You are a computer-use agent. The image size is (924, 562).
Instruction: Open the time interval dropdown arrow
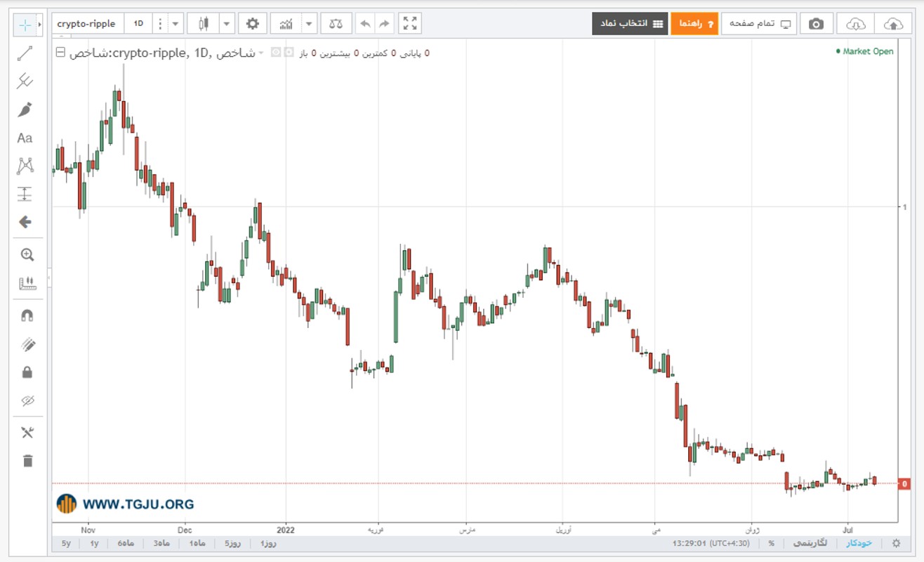(x=175, y=24)
